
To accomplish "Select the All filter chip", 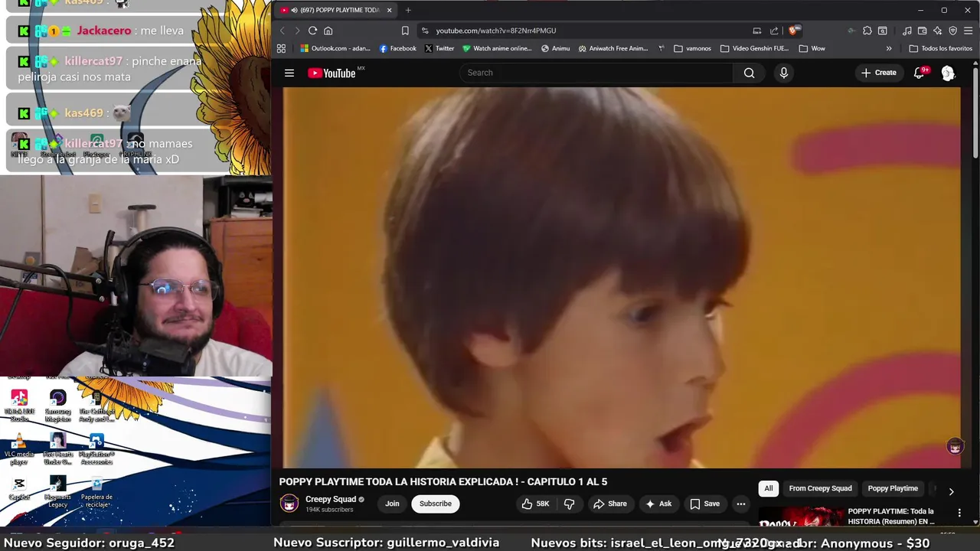I will 769,488.
